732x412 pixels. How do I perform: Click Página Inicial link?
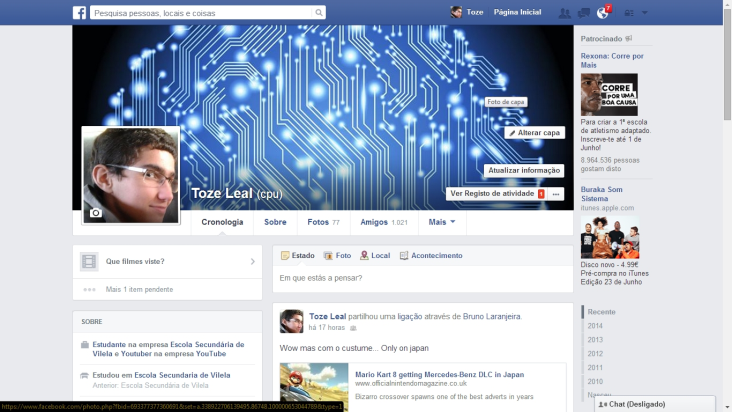(x=518, y=13)
